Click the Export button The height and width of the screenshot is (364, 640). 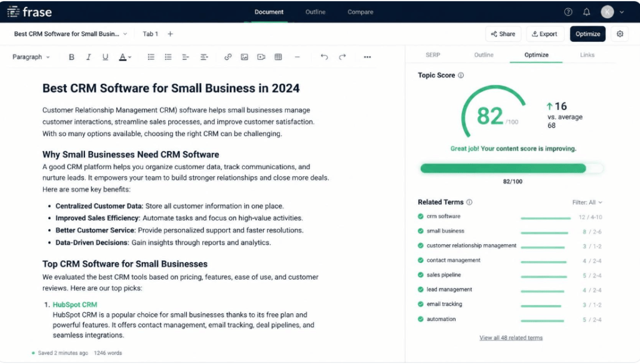(x=544, y=34)
